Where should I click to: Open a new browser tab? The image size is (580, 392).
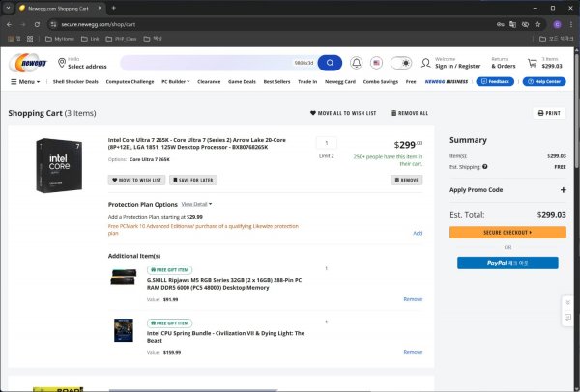pos(113,8)
